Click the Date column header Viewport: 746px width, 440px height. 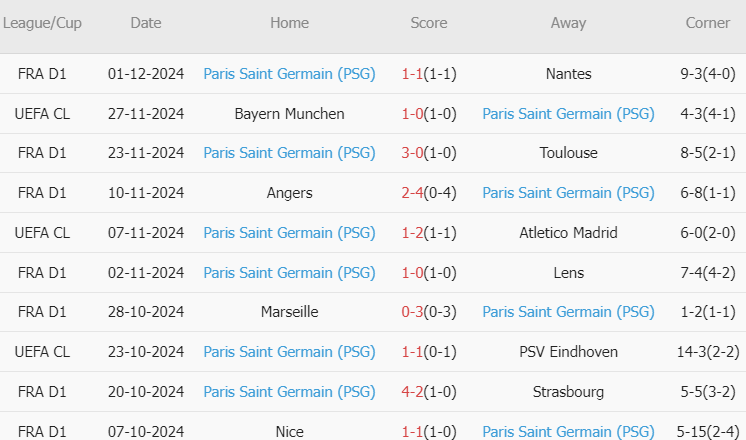[145, 23]
